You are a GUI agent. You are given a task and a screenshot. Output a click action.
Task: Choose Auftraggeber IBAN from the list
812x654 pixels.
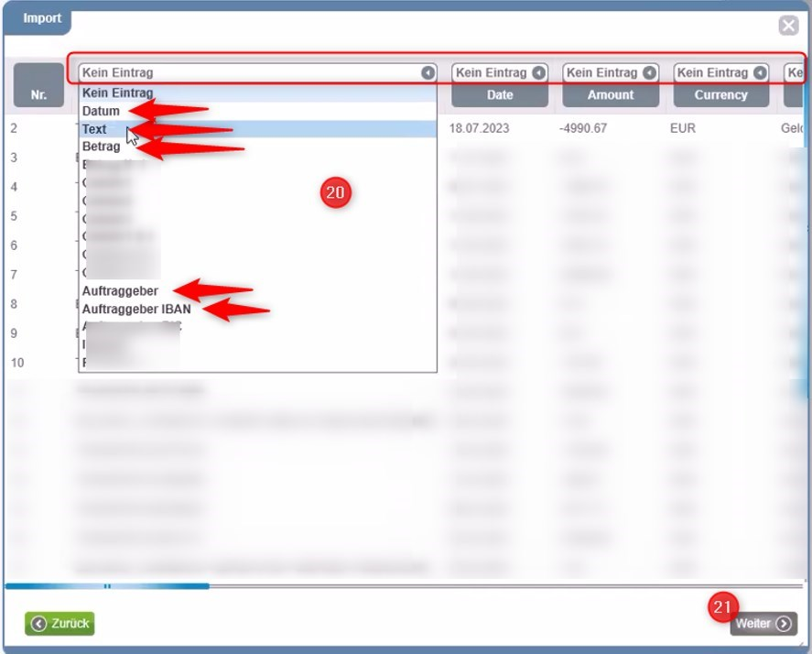pyautogui.click(x=136, y=310)
